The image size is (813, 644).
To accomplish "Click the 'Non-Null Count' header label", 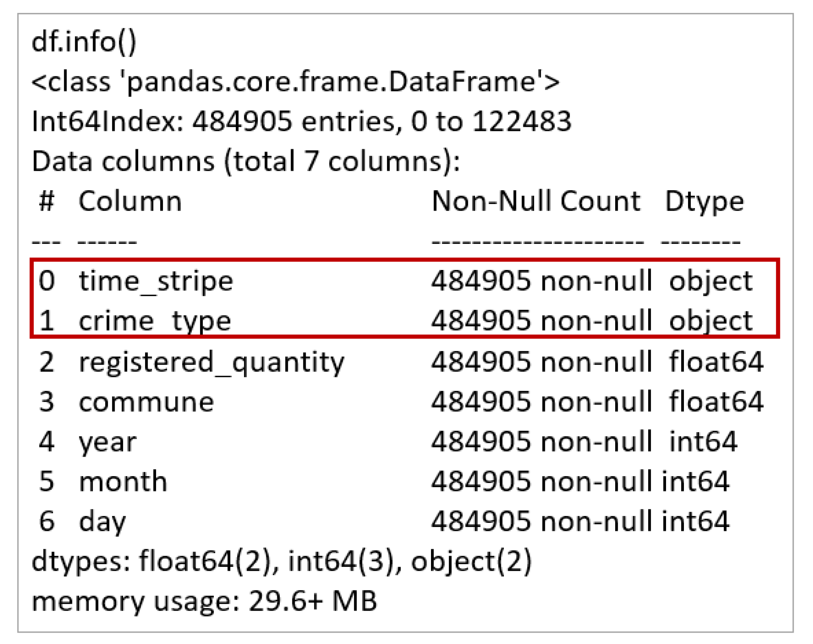I will point(536,201).
